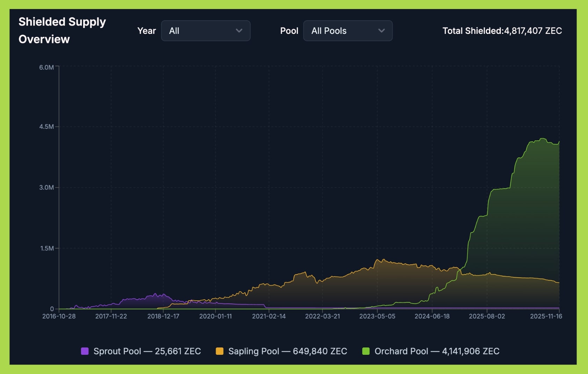This screenshot has height=374, width=588.
Task: Click the 2025-11-16 x-axis date label
Action: point(546,316)
